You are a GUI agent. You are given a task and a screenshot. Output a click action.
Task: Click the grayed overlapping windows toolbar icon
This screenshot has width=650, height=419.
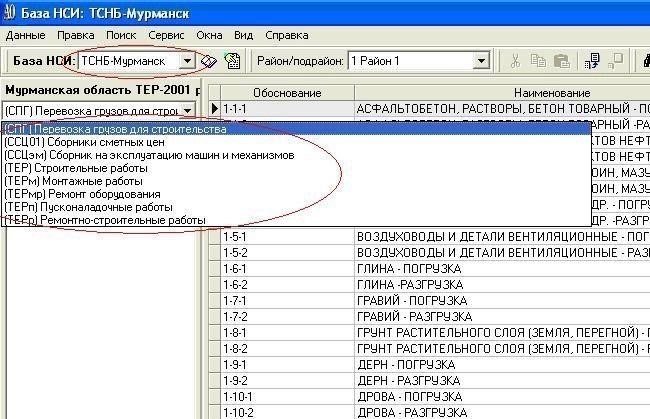pyautogui.click(x=616, y=61)
